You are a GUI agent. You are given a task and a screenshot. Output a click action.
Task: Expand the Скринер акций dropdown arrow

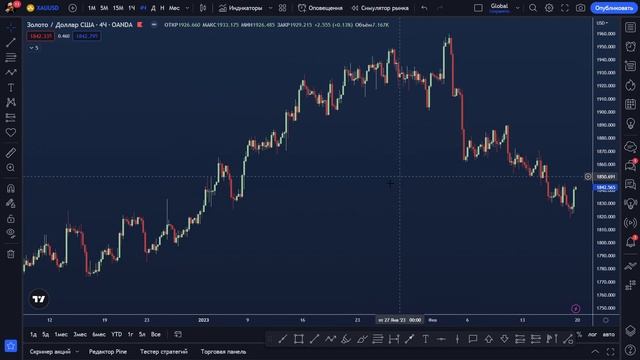click(x=77, y=351)
